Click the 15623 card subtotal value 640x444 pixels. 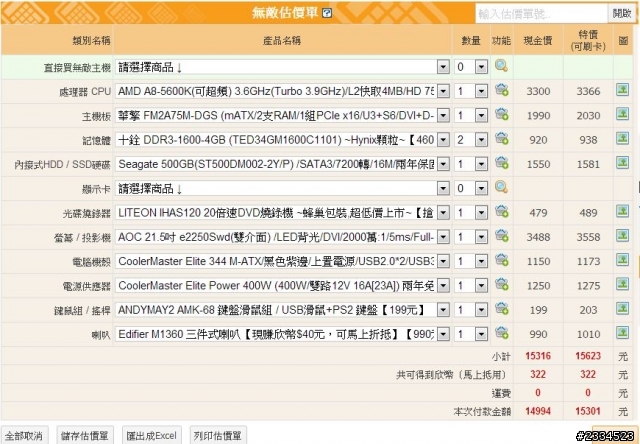pos(588,356)
